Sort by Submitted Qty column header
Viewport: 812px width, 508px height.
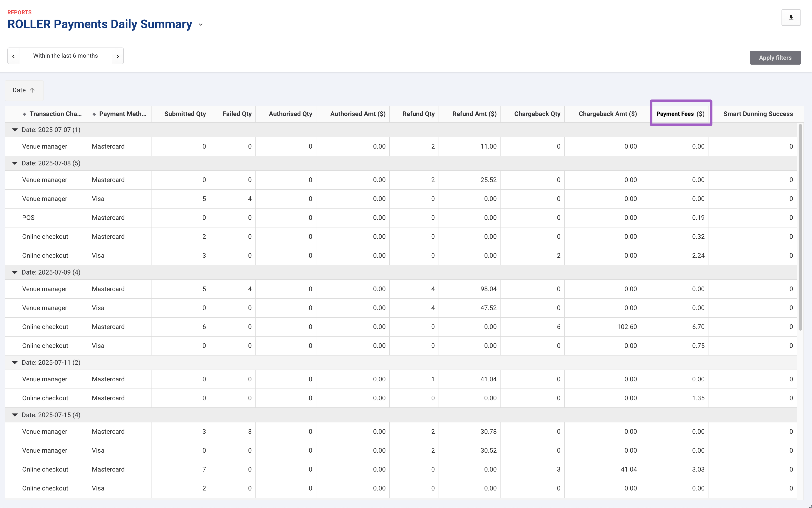(185, 114)
